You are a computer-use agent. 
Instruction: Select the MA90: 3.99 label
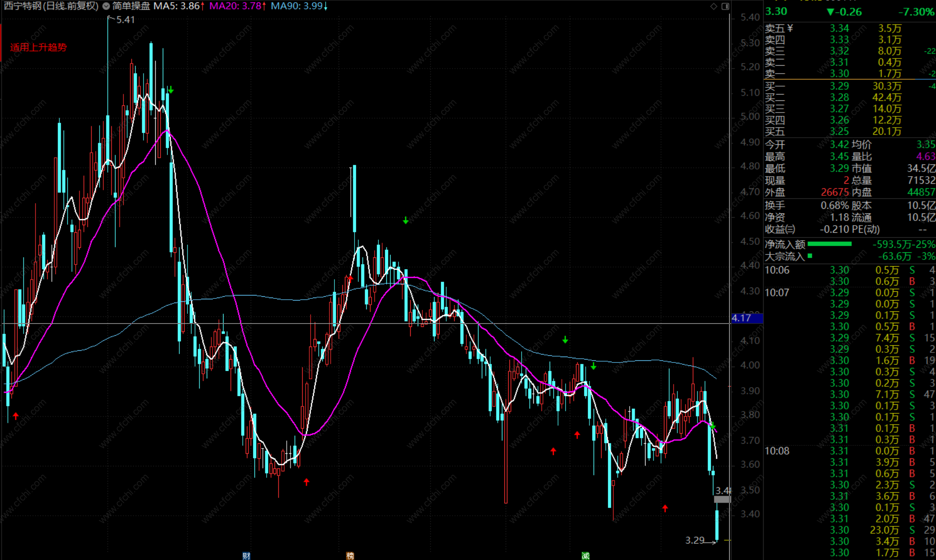point(296,6)
